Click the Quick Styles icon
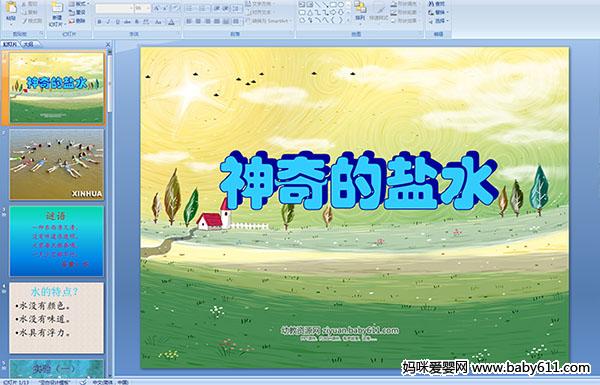Screen dimensions: 600x385 (379, 8)
